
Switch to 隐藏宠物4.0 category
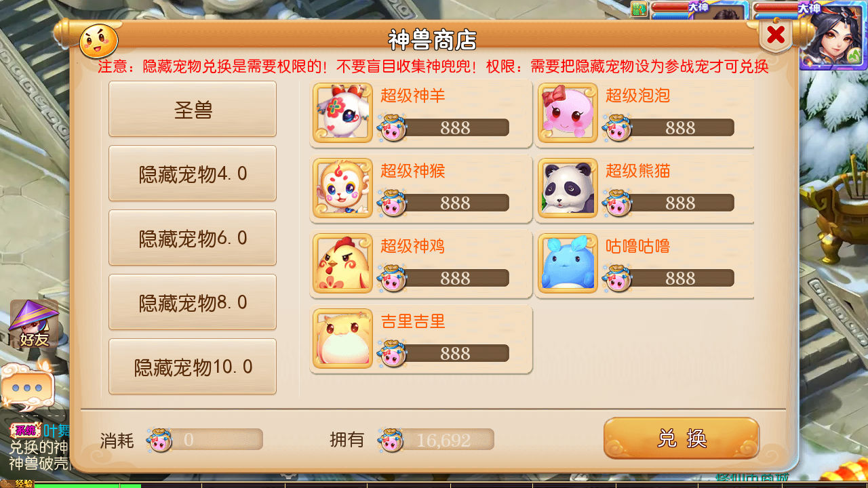193,174
